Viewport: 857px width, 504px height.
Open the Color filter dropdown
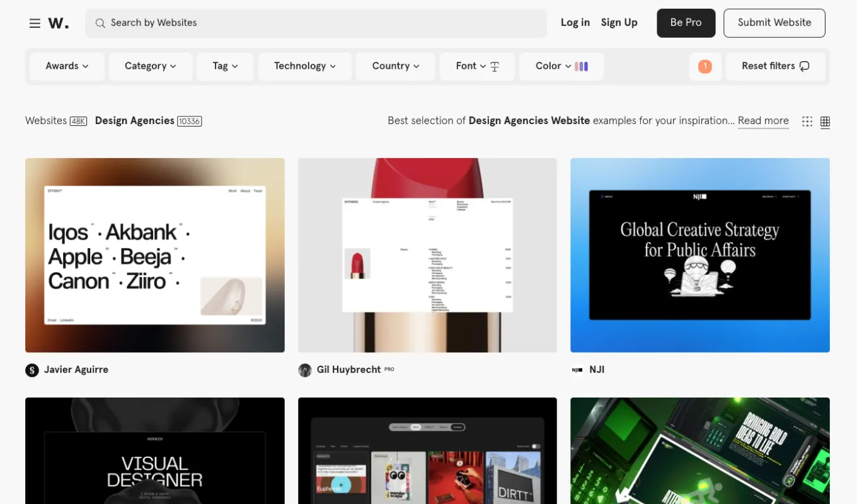[x=561, y=66]
